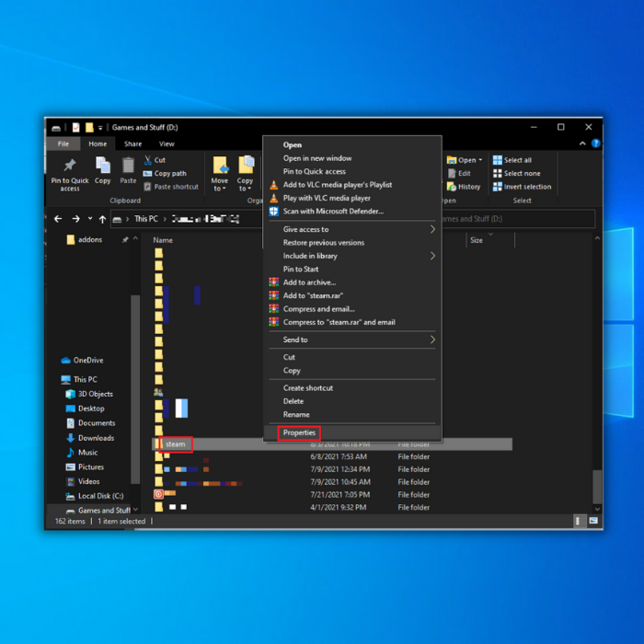
Task: Select the steam folder row
Action: click(x=332, y=444)
